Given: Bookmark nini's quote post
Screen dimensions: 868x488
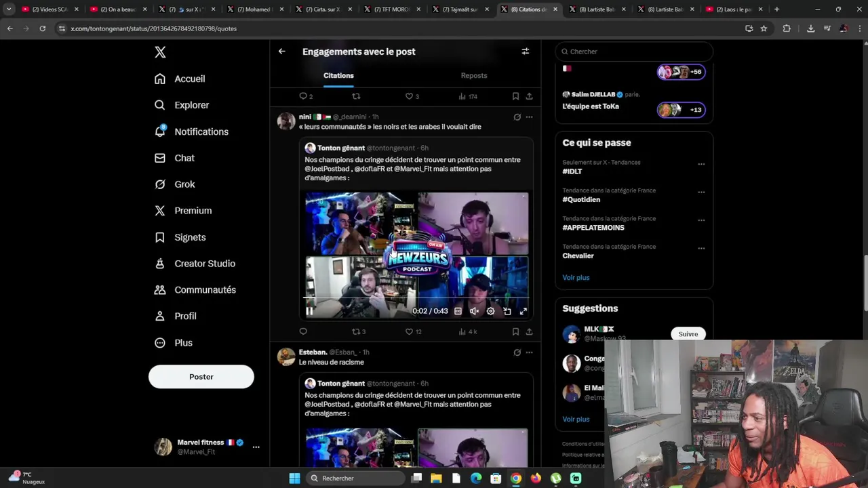Looking at the screenshot, I should pos(515,331).
